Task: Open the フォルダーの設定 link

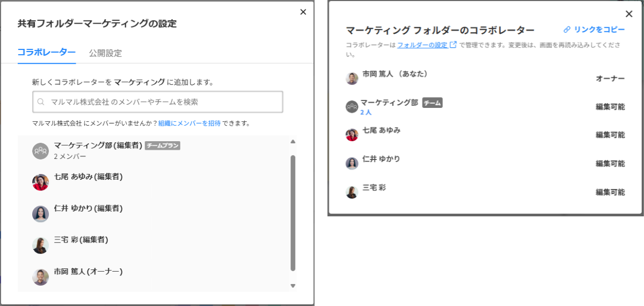Action: [422, 45]
